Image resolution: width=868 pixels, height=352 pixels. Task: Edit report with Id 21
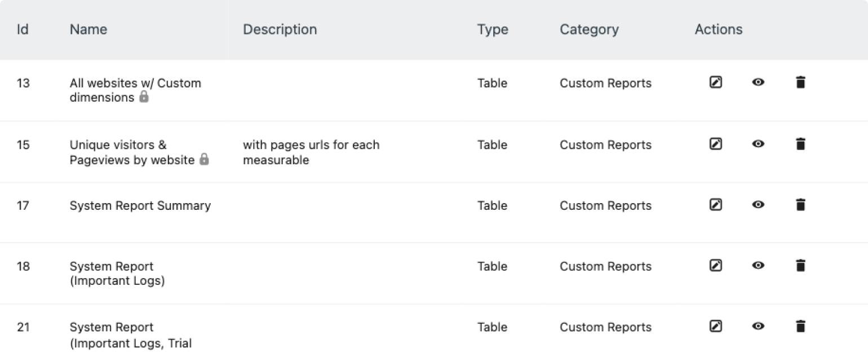pos(715,326)
